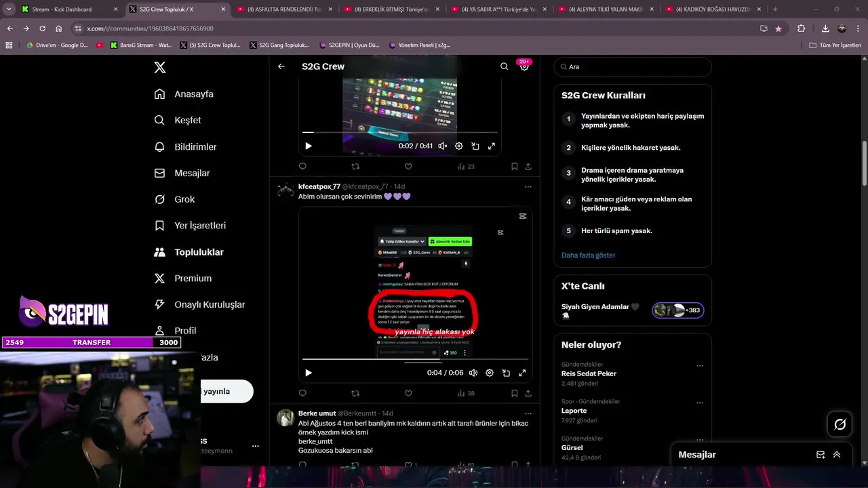Open settings gear on top video
This screenshot has height=488, width=868.
(458, 146)
